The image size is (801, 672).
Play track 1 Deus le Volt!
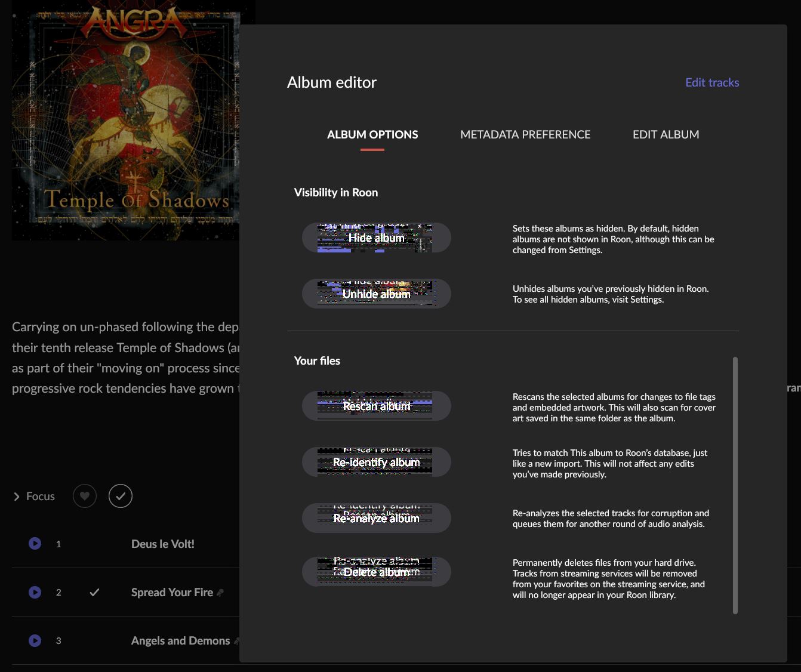35,544
